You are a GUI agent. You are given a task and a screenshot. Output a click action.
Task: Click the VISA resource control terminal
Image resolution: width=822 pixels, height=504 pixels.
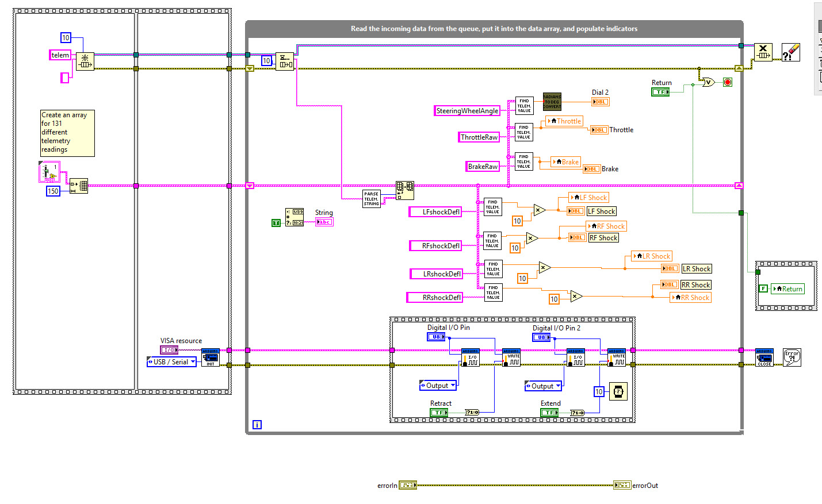[169, 350]
